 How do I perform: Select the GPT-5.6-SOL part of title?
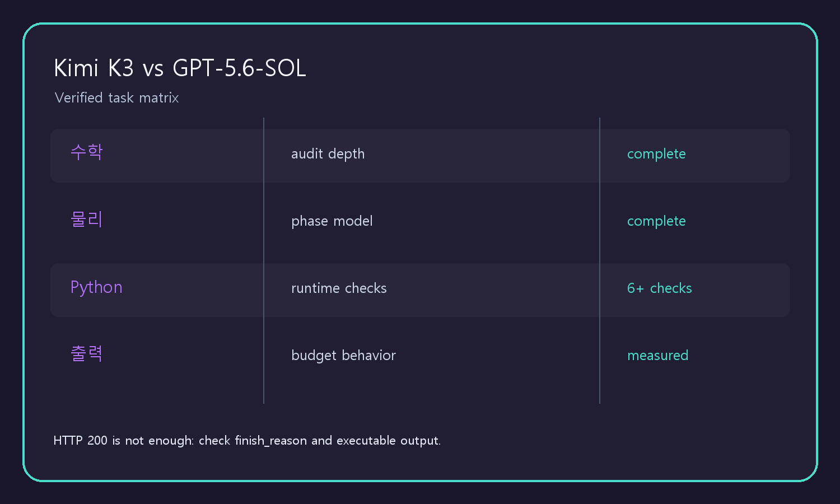coord(239,68)
